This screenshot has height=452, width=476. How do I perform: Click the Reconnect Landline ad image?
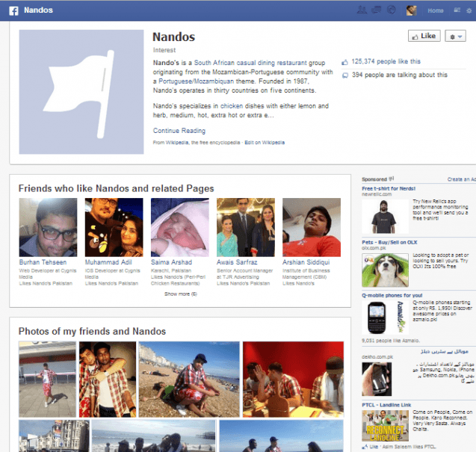[385, 426]
